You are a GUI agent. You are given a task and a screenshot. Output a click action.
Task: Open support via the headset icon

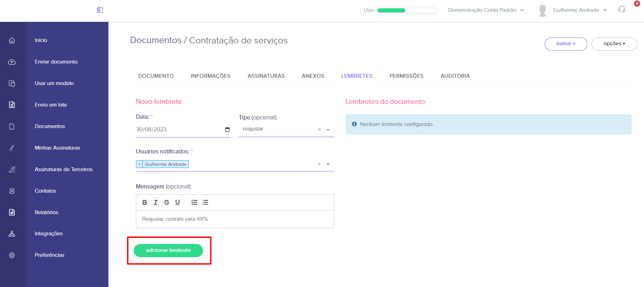click(x=622, y=9)
